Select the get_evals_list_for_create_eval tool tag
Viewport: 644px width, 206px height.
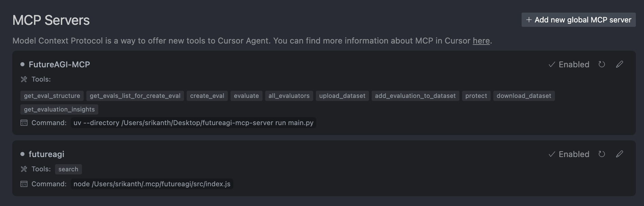[135, 96]
